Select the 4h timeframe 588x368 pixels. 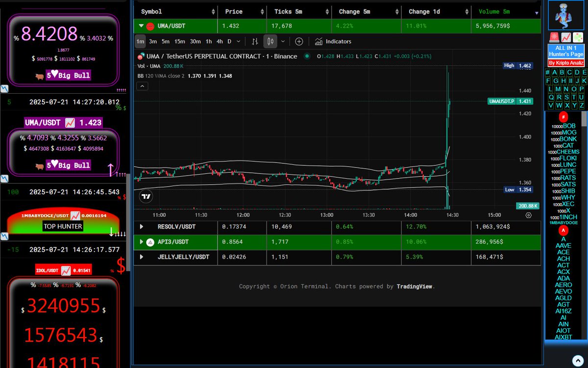tap(220, 42)
